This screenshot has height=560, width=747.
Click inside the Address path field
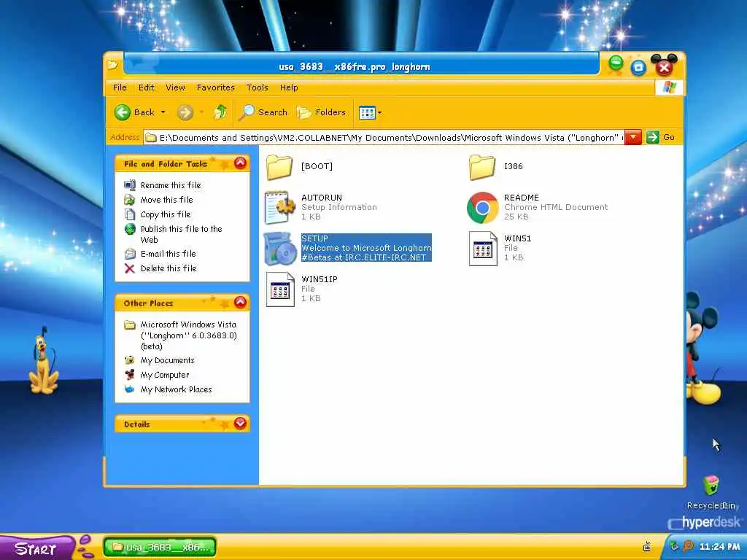pyautogui.click(x=384, y=138)
